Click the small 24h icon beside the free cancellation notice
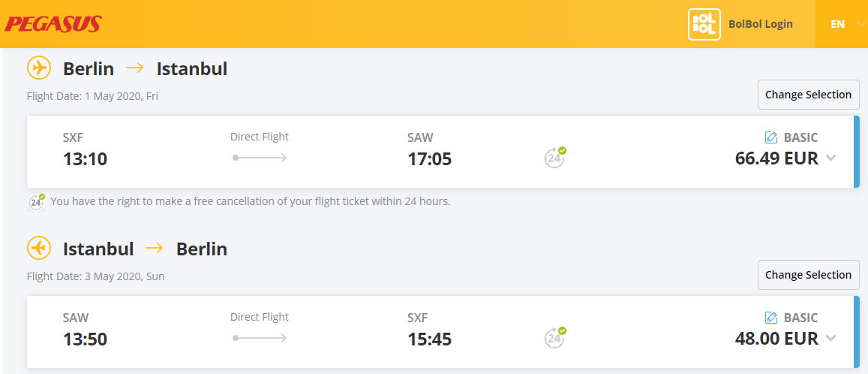Viewport: 868px width, 374px height. coord(37,202)
